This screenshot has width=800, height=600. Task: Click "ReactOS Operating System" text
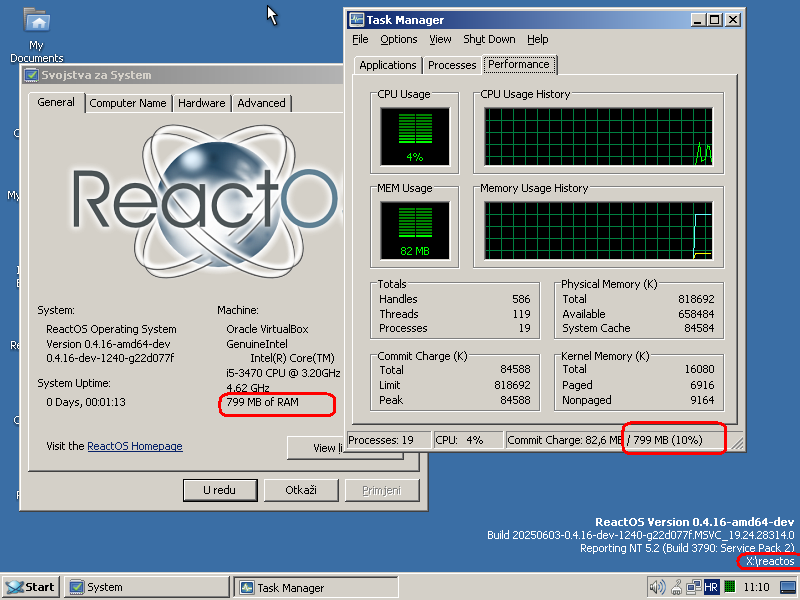pyautogui.click(x=111, y=329)
